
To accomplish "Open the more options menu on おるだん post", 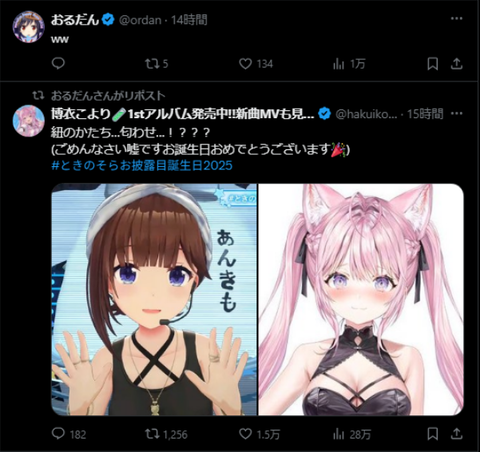I will click(456, 18).
